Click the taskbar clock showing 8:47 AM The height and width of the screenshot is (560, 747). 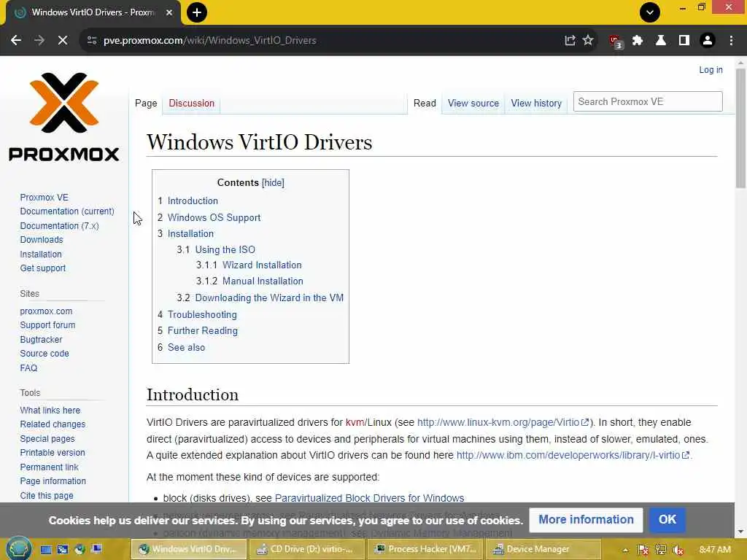coord(715,550)
